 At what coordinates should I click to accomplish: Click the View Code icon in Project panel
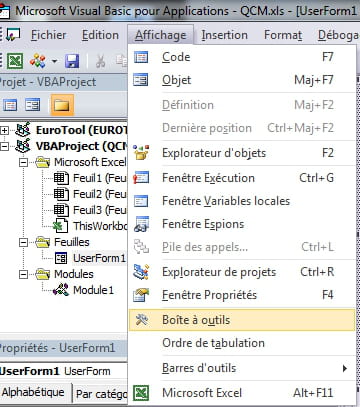pyautogui.click(x=10, y=105)
